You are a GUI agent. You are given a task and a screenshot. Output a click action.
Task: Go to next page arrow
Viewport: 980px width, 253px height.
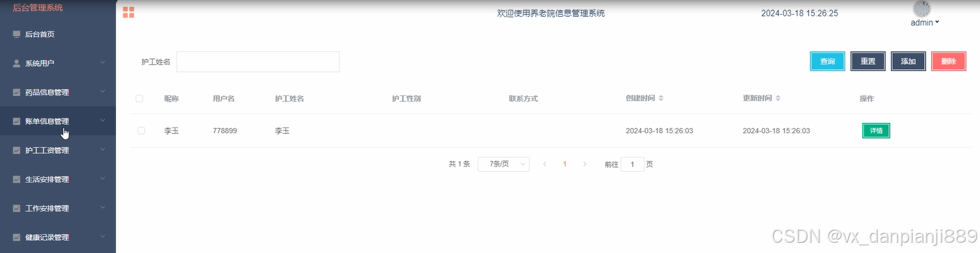[584, 164]
